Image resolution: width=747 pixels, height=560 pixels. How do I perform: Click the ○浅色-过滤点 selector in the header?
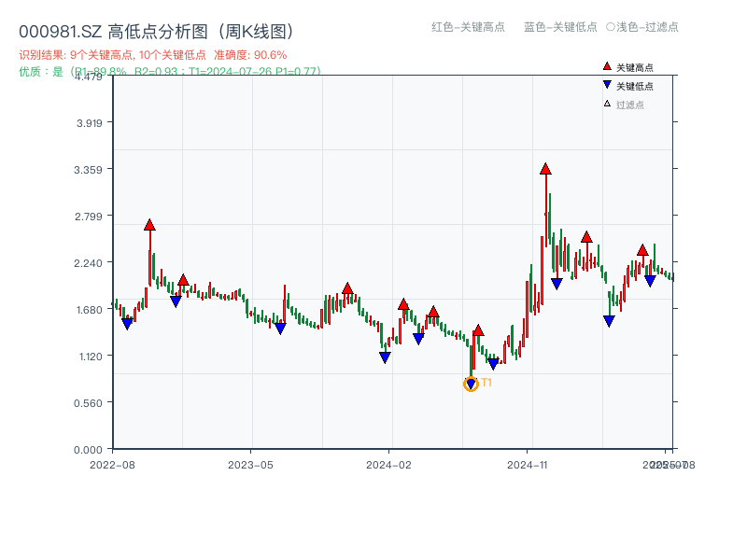point(644,28)
